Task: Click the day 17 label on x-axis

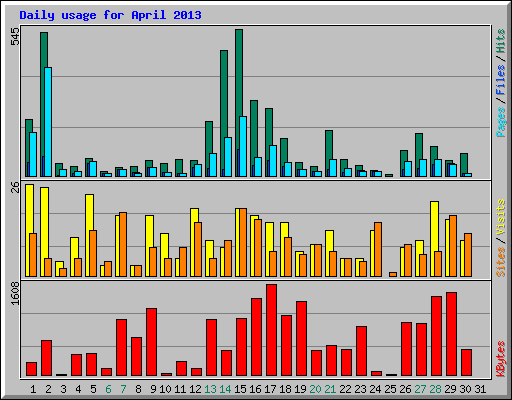Action: (270, 389)
